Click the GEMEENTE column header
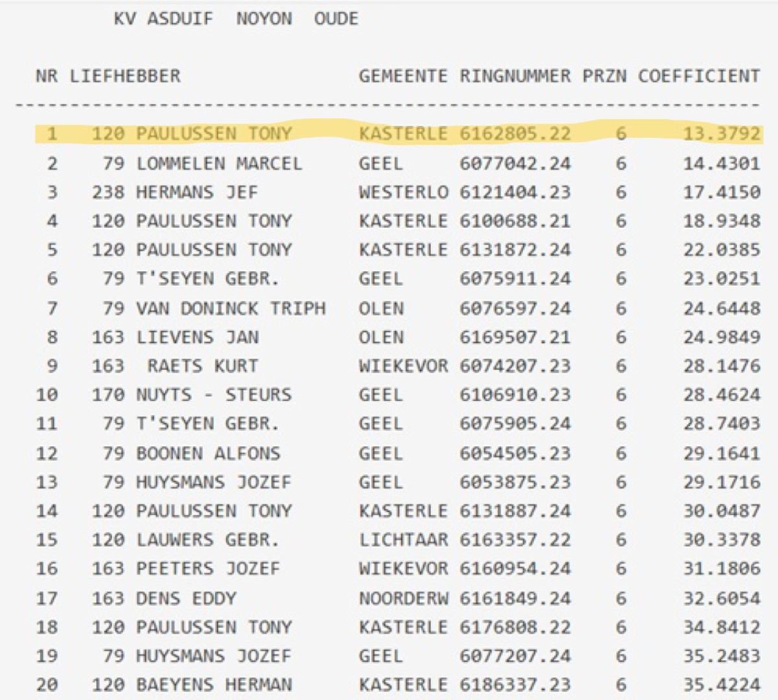Screen dimensions: 778x700 [403, 76]
